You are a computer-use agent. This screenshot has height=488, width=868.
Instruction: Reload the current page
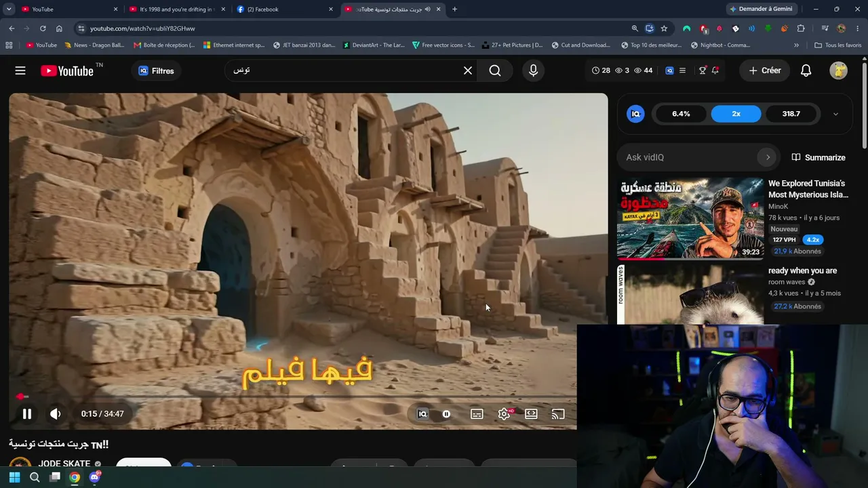pyautogui.click(x=43, y=28)
